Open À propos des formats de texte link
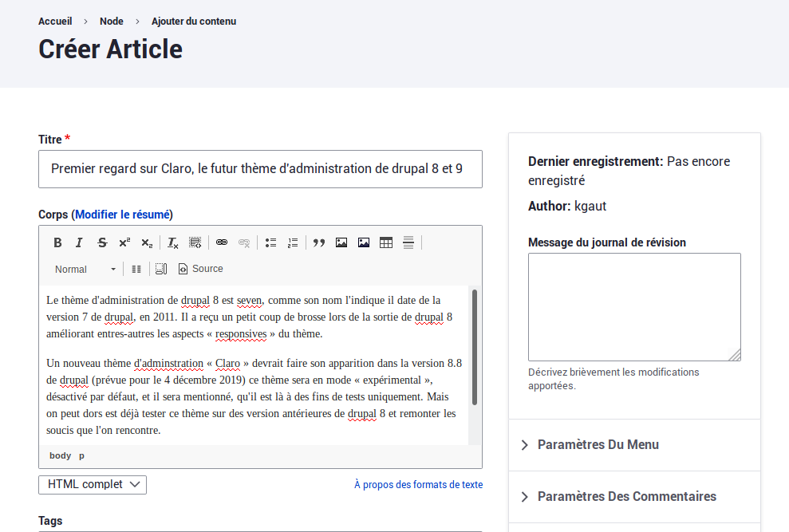Image resolution: width=789 pixels, height=532 pixels. coord(418,484)
